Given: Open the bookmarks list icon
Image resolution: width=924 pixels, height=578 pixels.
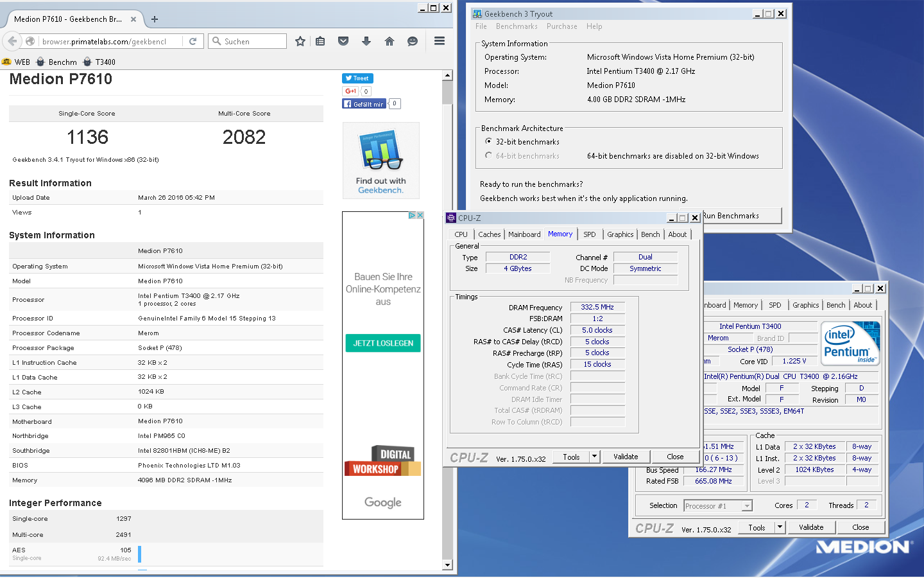Looking at the screenshot, I should (320, 41).
